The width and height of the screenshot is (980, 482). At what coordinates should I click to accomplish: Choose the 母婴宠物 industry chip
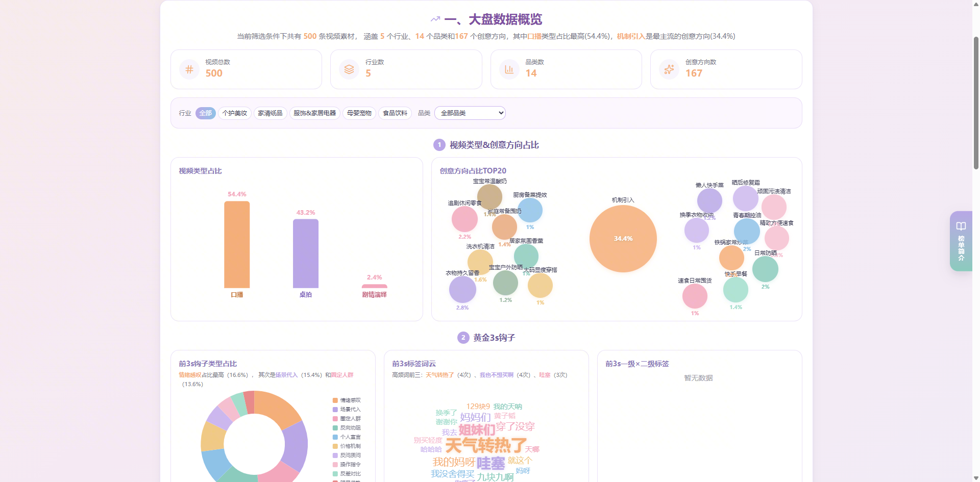click(359, 113)
